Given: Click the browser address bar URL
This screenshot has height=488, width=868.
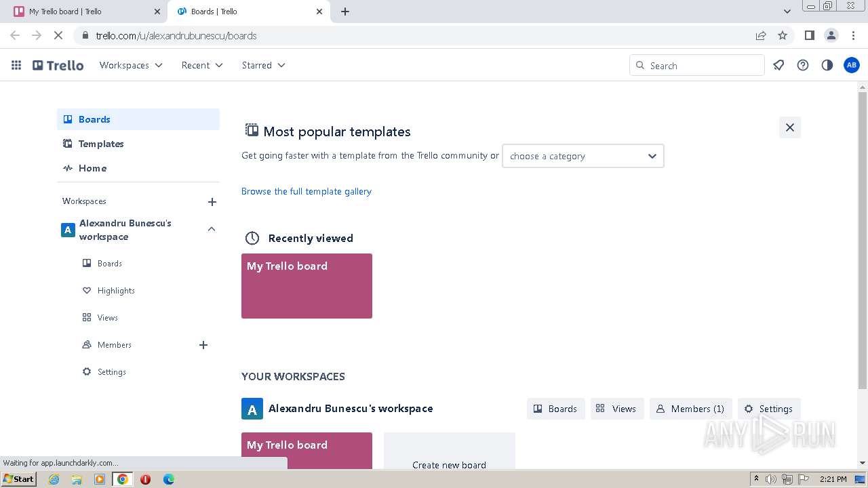Looking at the screenshot, I should [x=176, y=35].
